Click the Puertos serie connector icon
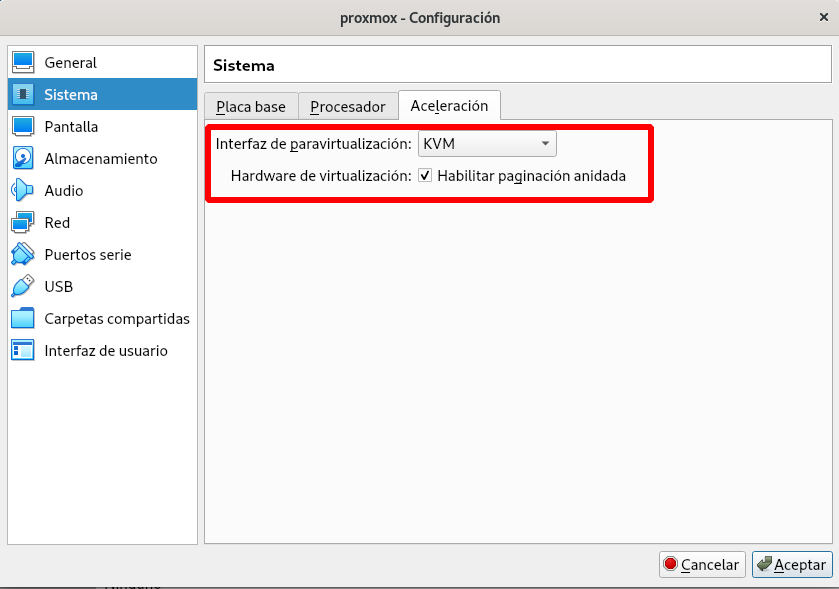Screen dimensions: 839x589 (x=23, y=255)
